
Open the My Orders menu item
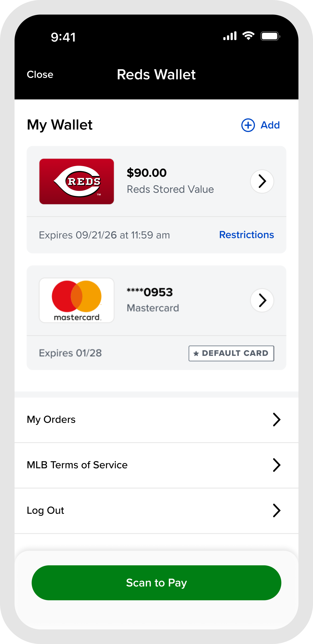pos(51,420)
